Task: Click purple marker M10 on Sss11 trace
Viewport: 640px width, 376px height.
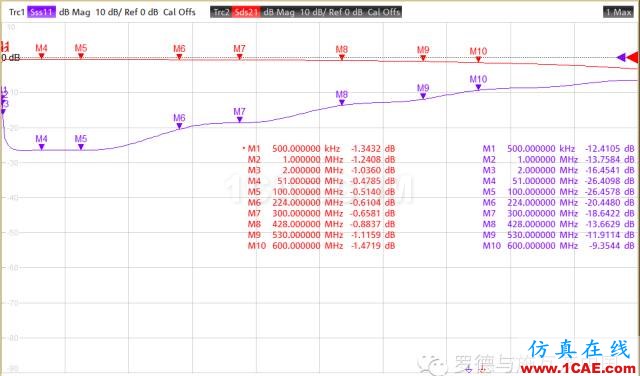Action: pyautogui.click(x=478, y=87)
